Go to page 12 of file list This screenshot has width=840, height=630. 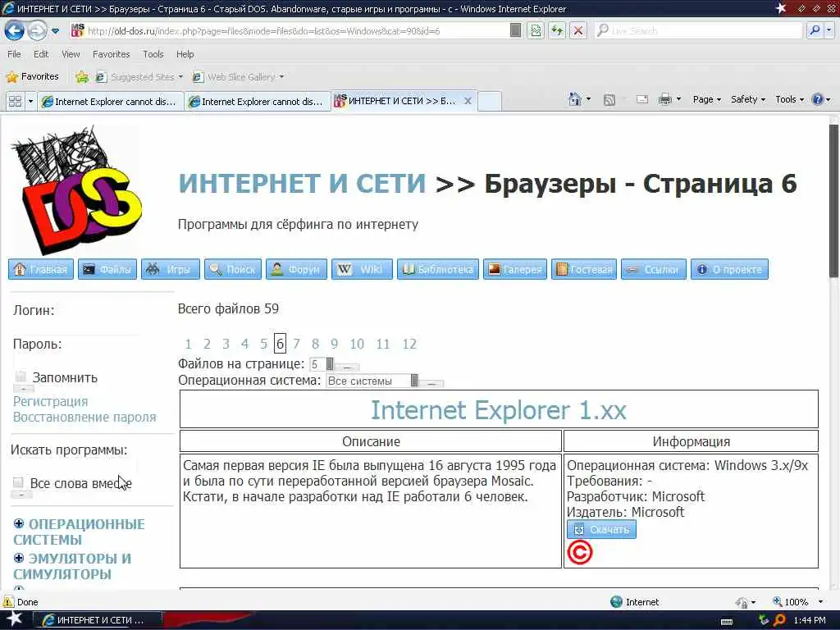point(409,344)
